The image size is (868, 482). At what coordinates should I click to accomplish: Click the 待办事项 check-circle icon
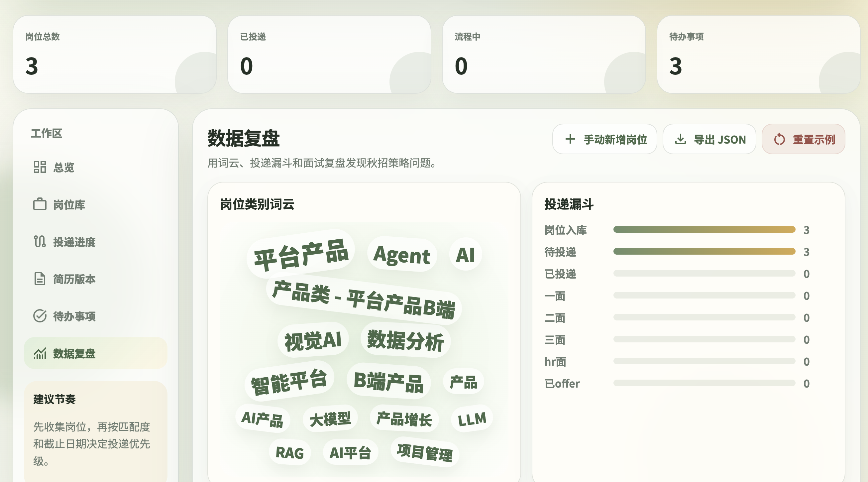(x=40, y=316)
